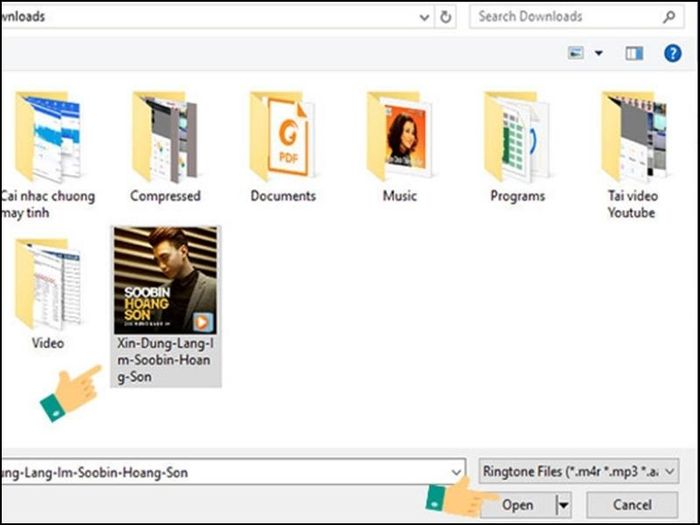
Task: Expand the arrow beside the Open button
Action: pos(563,505)
